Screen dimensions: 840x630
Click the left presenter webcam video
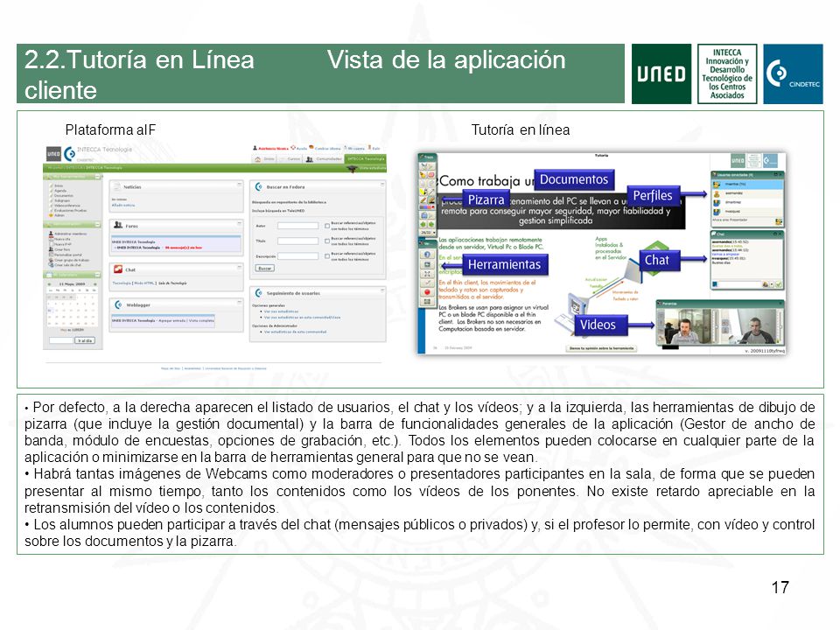tap(688, 325)
